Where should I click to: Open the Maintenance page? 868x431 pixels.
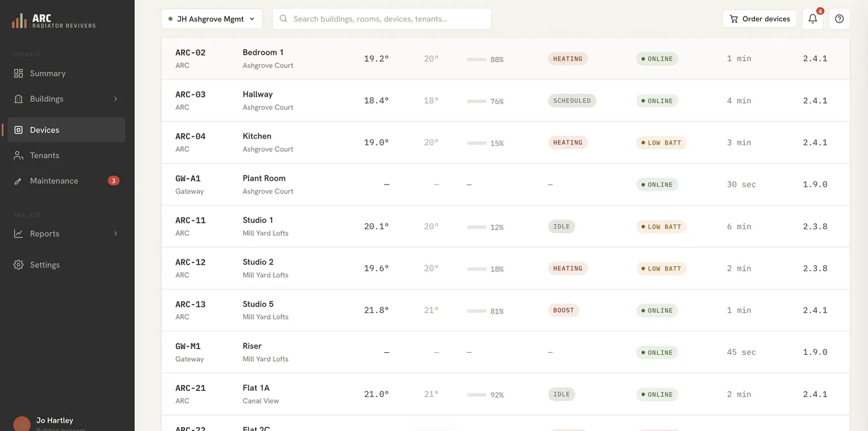66,181
